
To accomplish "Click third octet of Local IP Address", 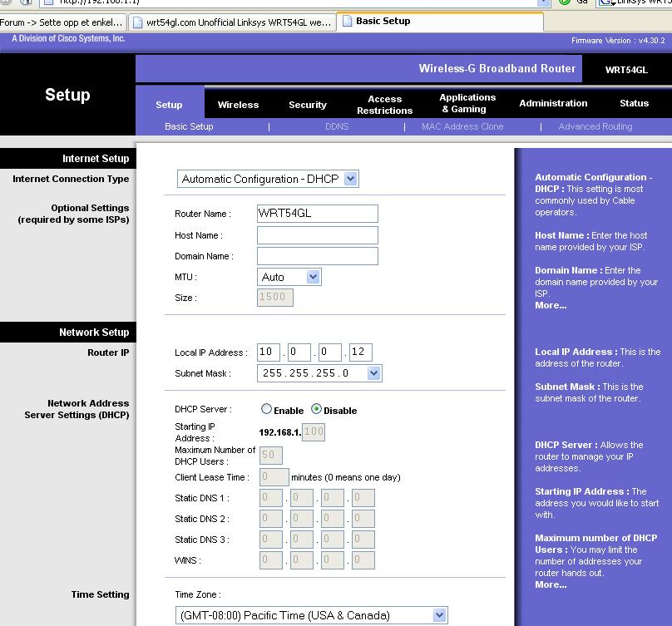I will click(330, 352).
